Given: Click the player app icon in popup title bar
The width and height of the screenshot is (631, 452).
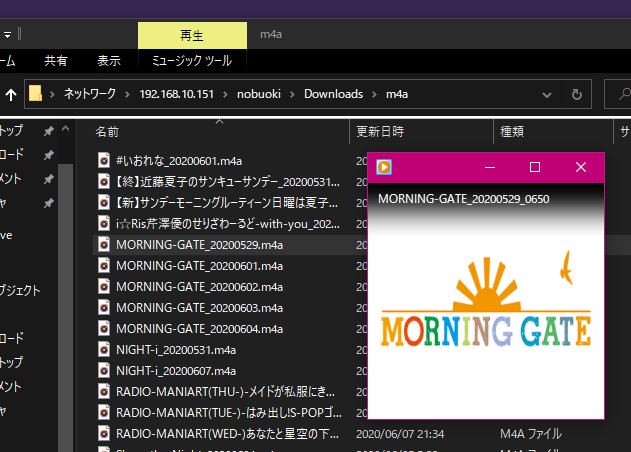Looking at the screenshot, I should pos(383,167).
